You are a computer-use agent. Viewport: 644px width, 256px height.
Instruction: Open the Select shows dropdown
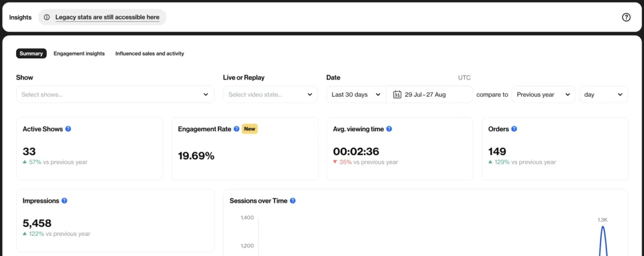(x=115, y=95)
